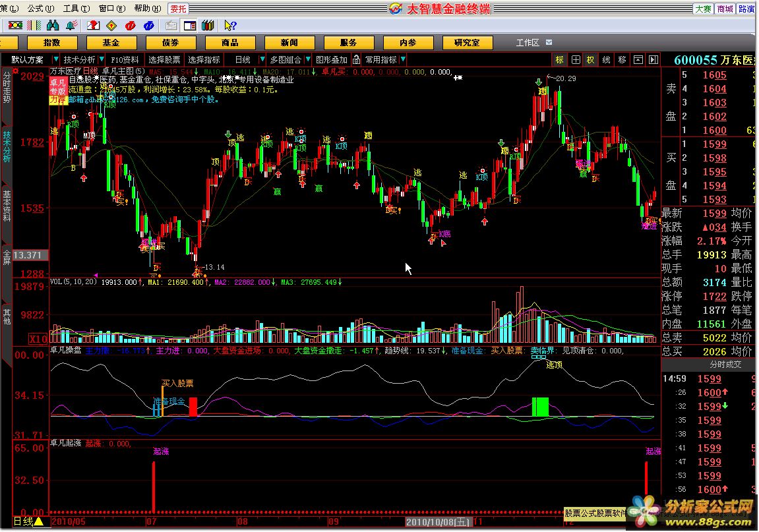Click the F10资料 toolbar button
This screenshot has height=532, width=759.
tap(125, 59)
